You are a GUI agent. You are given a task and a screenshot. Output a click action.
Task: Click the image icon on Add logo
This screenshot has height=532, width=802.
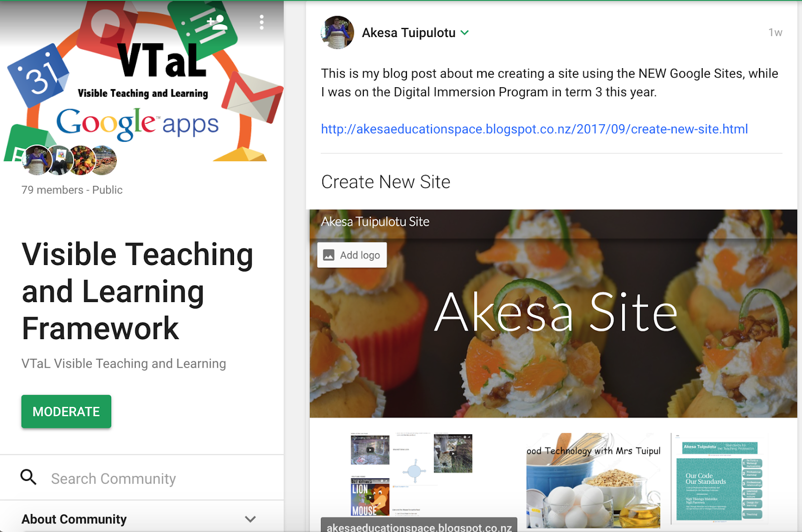[x=328, y=255]
